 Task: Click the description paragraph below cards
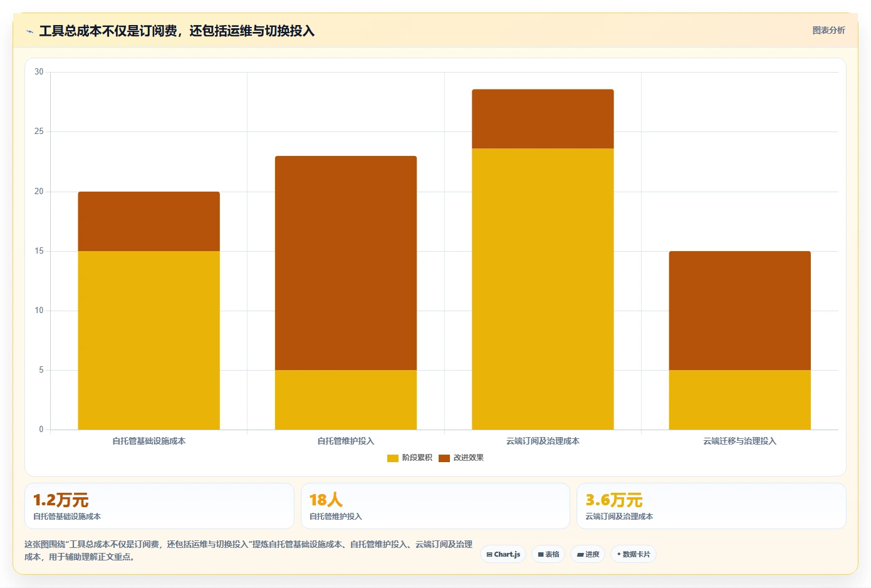(248, 550)
